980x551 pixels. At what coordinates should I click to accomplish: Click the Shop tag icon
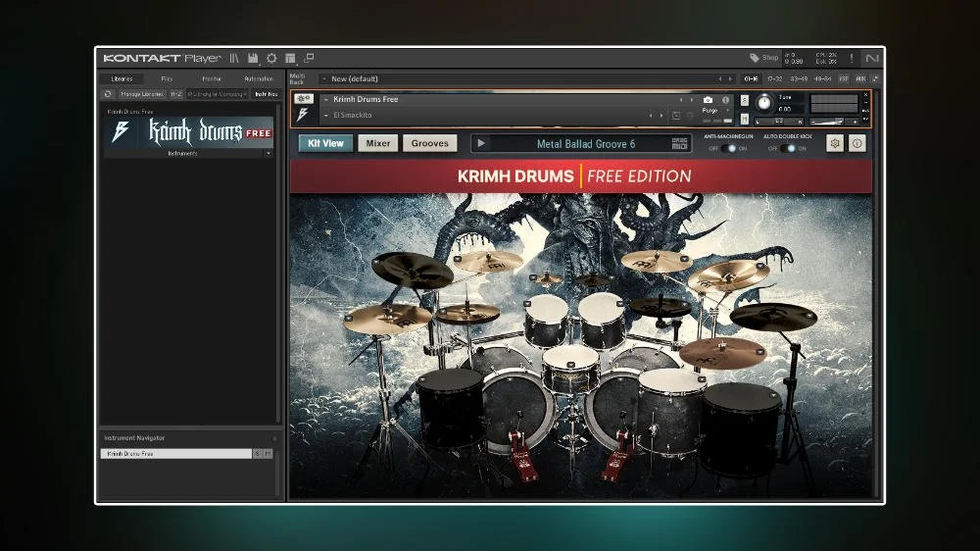click(x=755, y=58)
